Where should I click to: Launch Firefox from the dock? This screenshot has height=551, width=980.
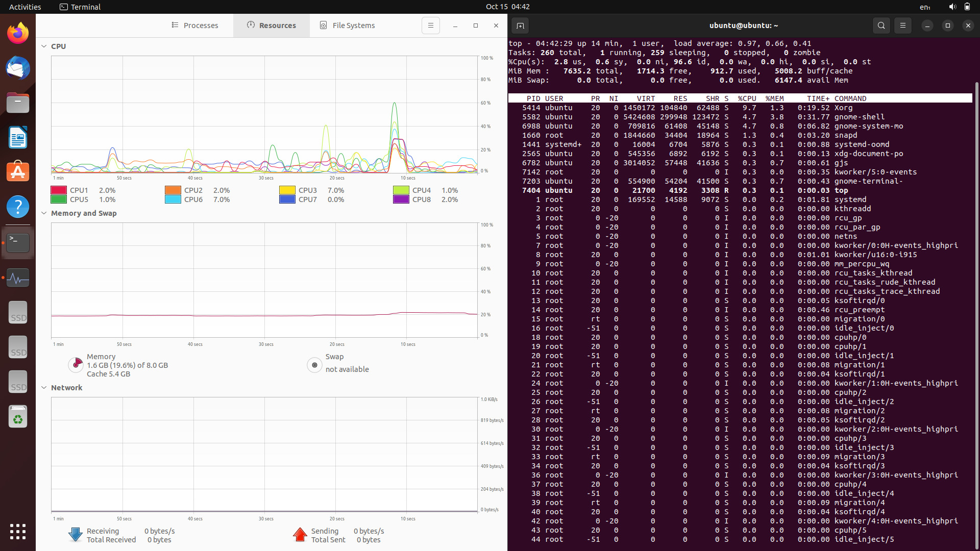(18, 34)
